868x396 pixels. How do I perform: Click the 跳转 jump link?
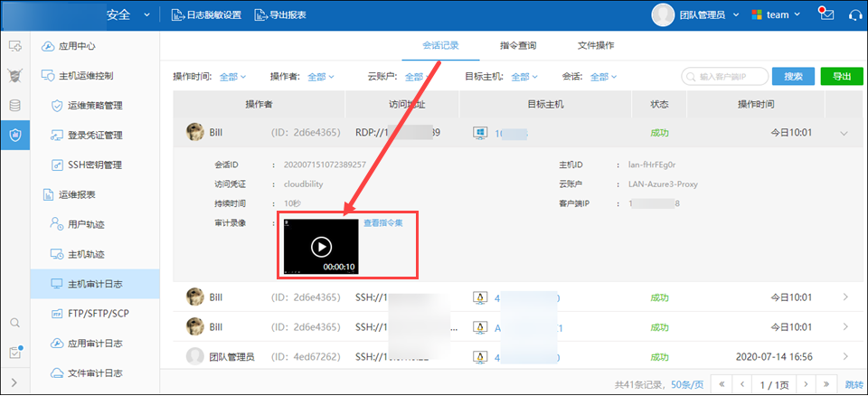click(853, 384)
